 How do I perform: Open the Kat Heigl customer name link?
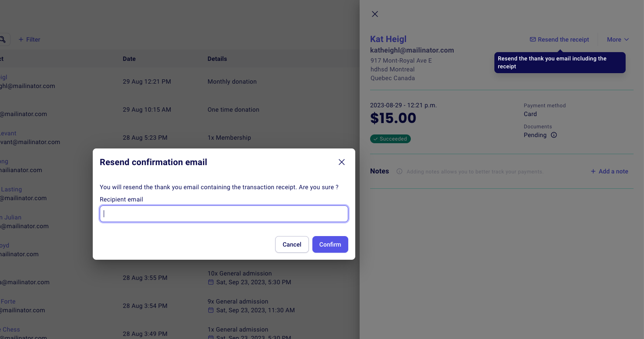coord(388,39)
